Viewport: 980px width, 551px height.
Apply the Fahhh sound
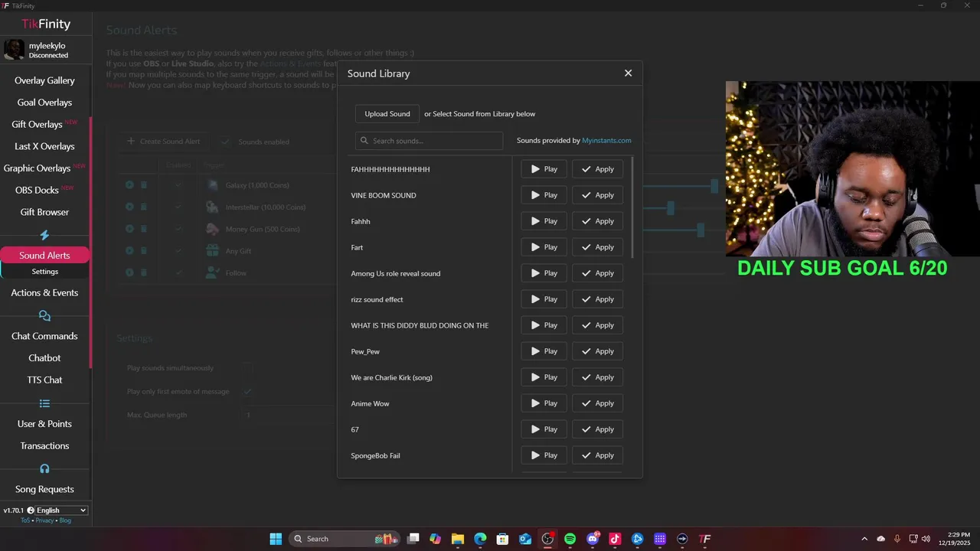coord(597,221)
